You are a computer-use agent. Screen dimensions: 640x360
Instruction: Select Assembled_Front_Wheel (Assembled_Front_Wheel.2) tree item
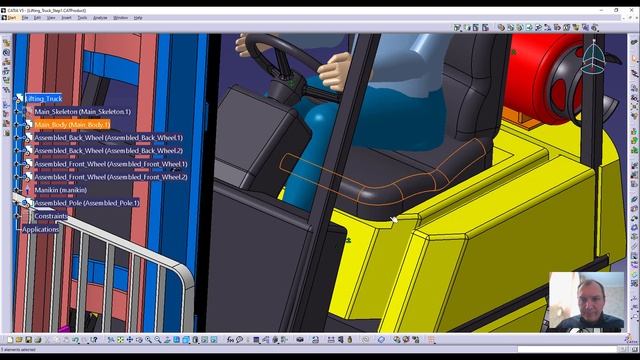click(x=111, y=177)
